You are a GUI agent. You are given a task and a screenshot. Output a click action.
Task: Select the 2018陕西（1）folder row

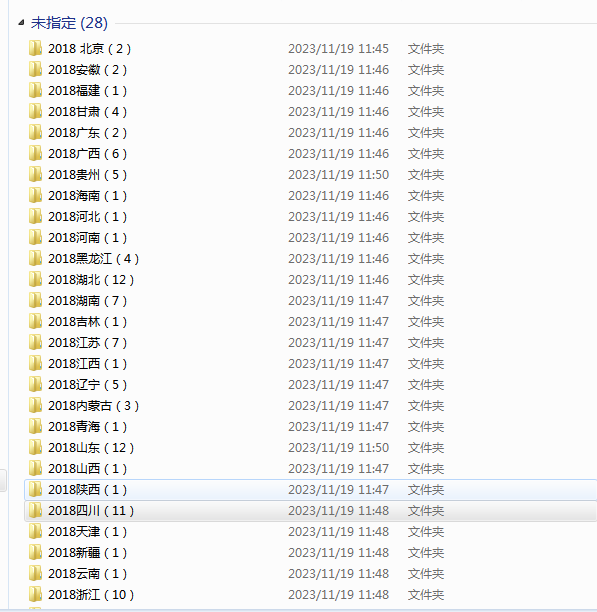point(311,489)
